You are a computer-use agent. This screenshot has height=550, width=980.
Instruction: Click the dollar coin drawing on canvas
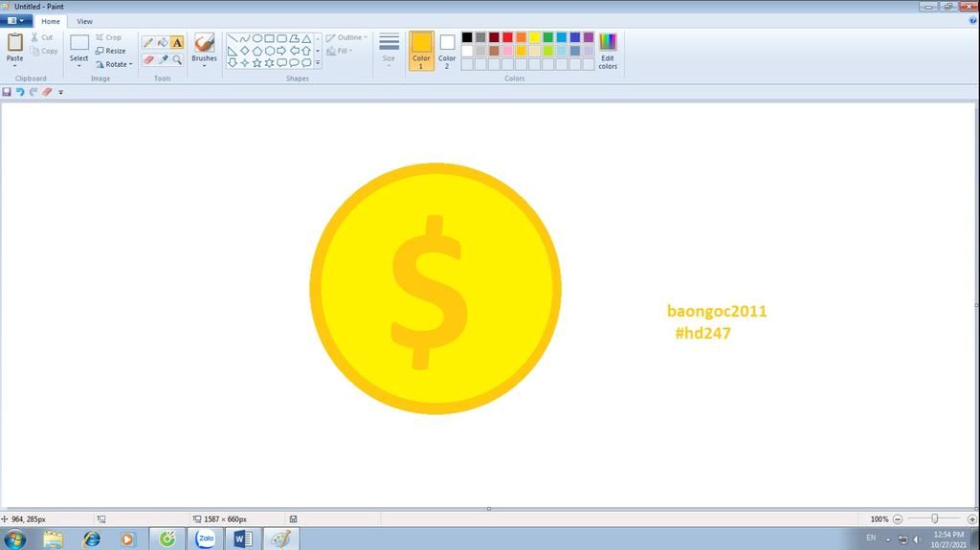click(435, 289)
